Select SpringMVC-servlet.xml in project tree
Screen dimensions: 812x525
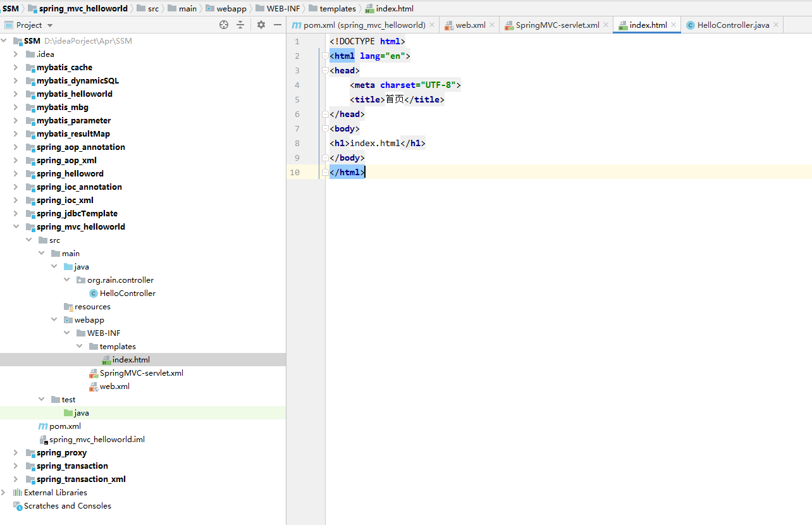pyautogui.click(x=142, y=373)
